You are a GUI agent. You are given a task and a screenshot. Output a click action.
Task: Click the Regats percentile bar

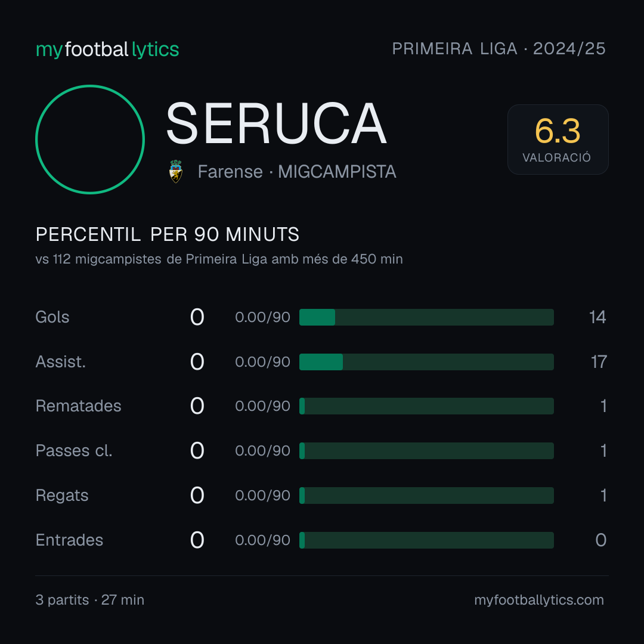pos(426,496)
